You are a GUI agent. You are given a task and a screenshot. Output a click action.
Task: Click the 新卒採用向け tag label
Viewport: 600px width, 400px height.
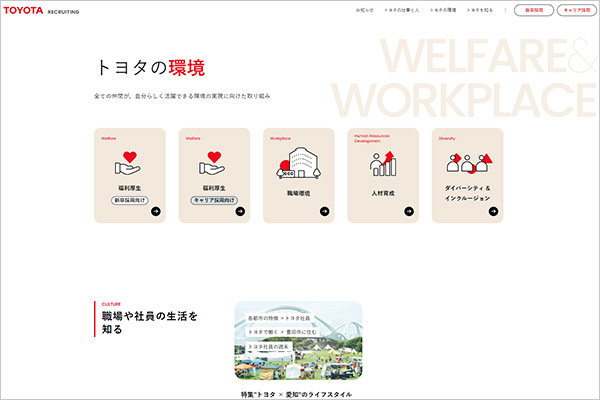(x=130, y=200)
